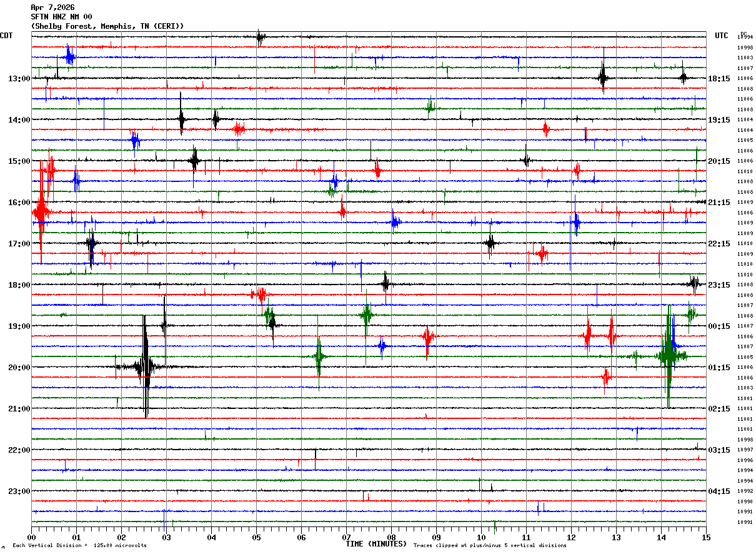Click the large green burst near minute 14
The width and height of the screenshot is (756, 554).
click(x=669, y=356)
